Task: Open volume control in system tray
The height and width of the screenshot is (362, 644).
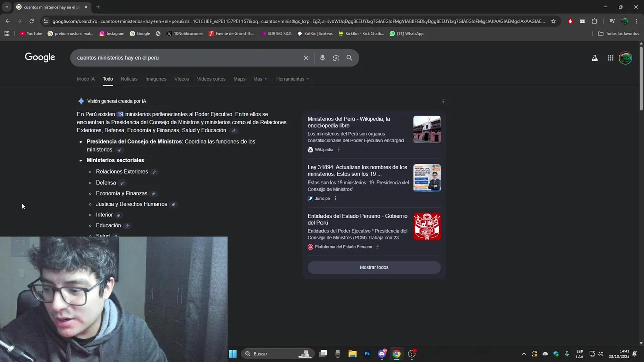Action: [x=600, y=354]
